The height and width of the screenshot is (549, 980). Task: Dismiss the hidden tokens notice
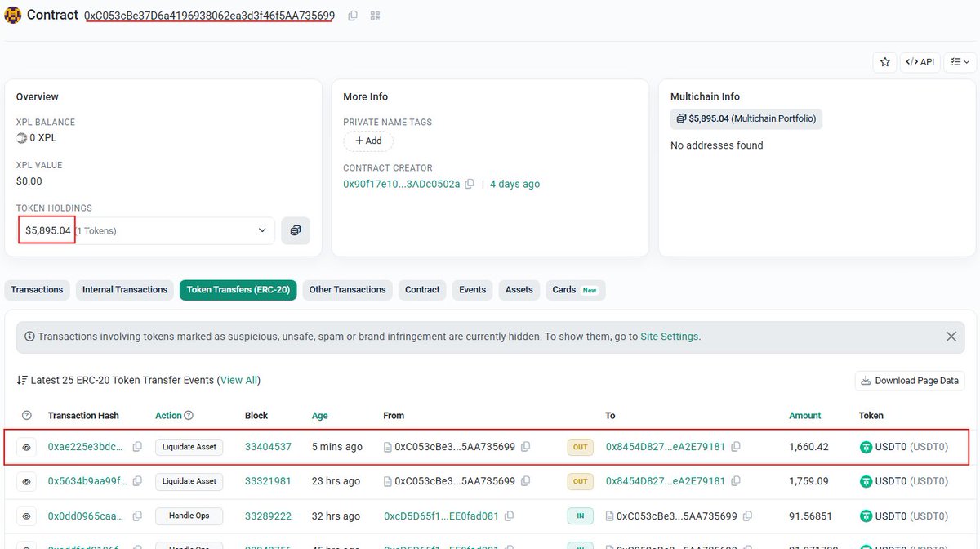click(x=951, y=337)
